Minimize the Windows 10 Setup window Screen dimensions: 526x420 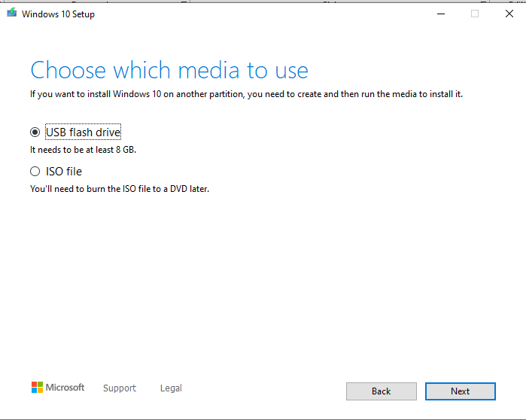pos(439,14)
